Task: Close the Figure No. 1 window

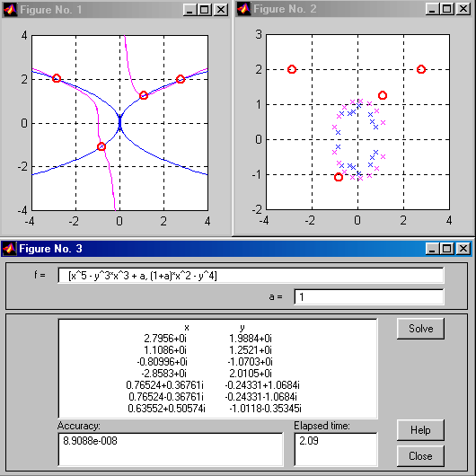Action: coord(221,10)
